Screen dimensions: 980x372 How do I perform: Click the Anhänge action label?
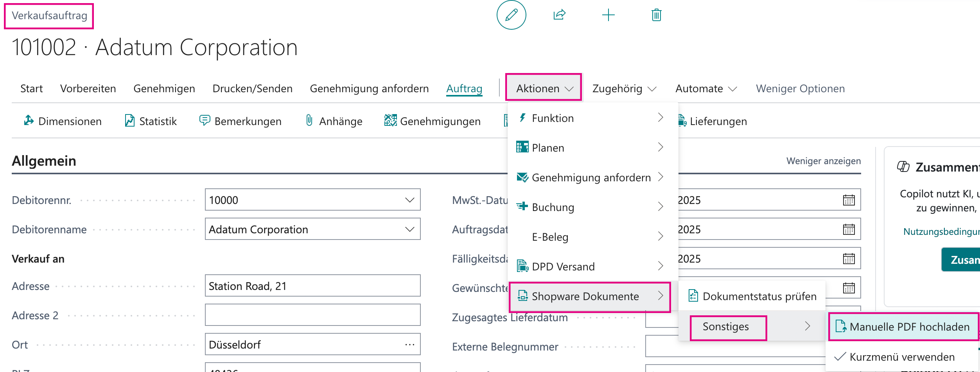pos(341,121)
